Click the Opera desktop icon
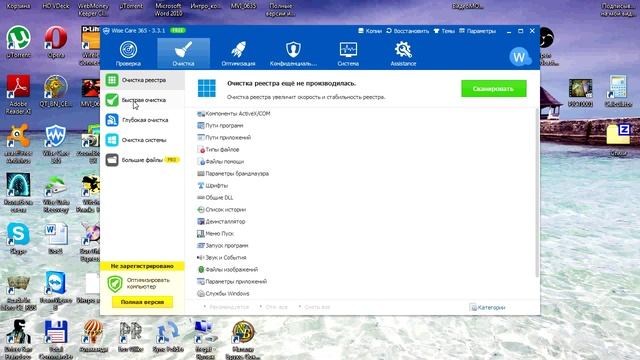Viewport: 640px width, 360px height. tap(56, 42)
